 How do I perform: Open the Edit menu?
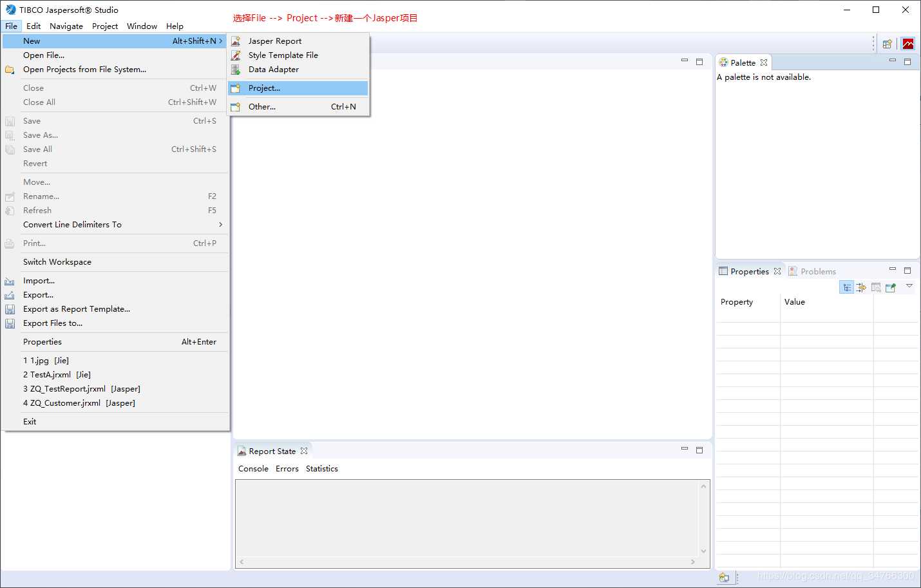pos(33,26)
